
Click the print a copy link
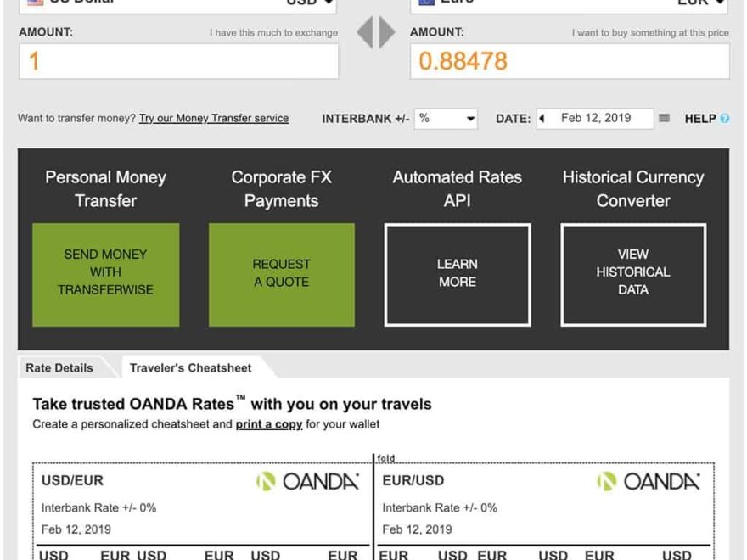click(269, 424)
